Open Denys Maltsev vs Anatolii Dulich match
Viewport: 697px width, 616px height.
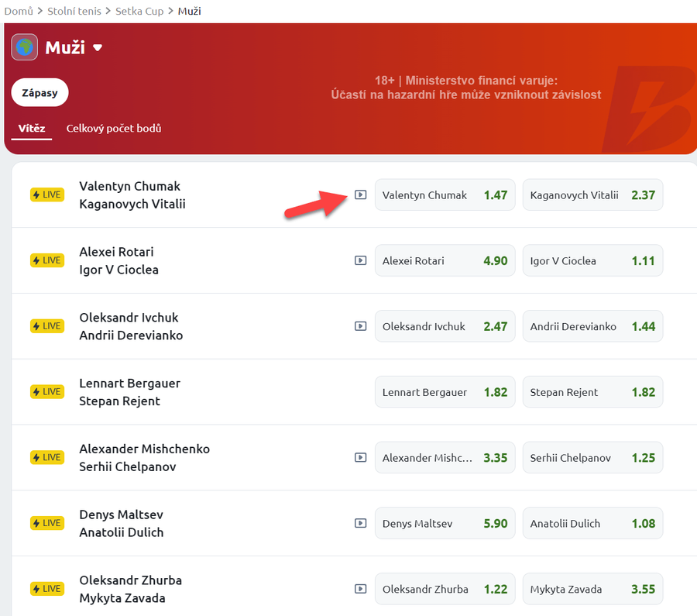tap(122, 524)
